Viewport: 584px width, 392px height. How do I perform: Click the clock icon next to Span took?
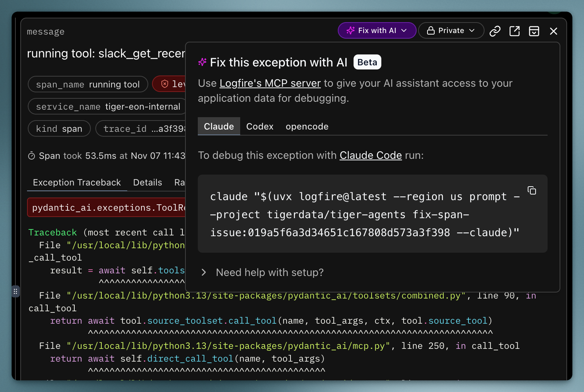click(32, 155)
